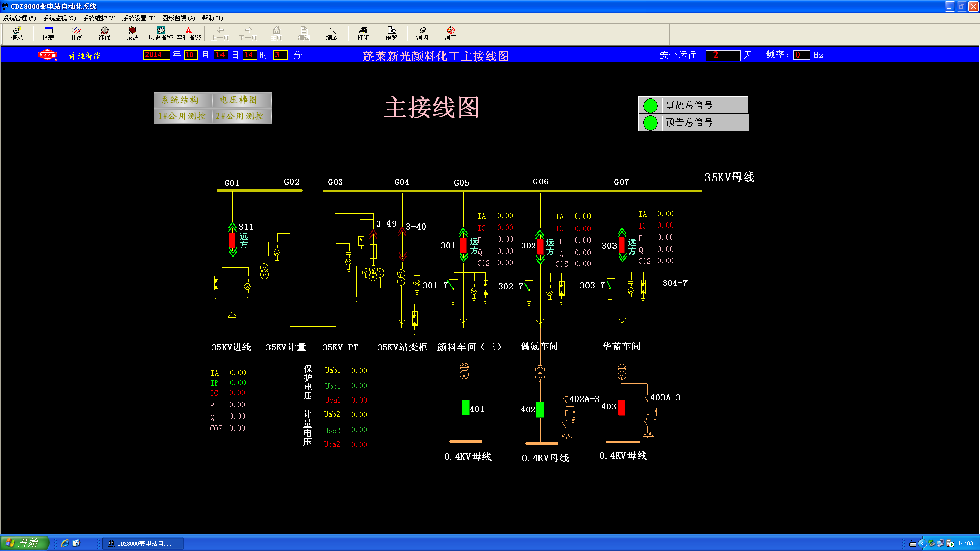The width and height of the screenshot is (980, 551).
Task: Click the 安全运行 days input field
Action: tap(723, 55)
